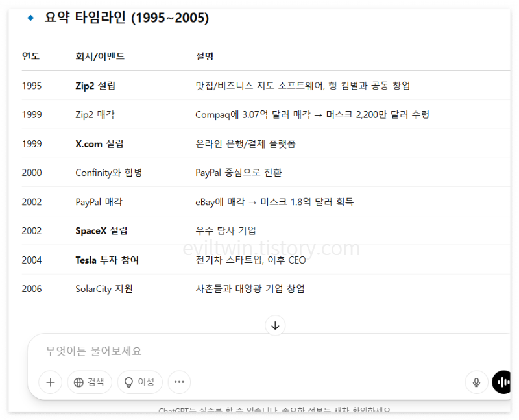This screenshot has height=420, width=519.
Task: Click the scroll-to-bottom arrow icon
Action: 275,326
